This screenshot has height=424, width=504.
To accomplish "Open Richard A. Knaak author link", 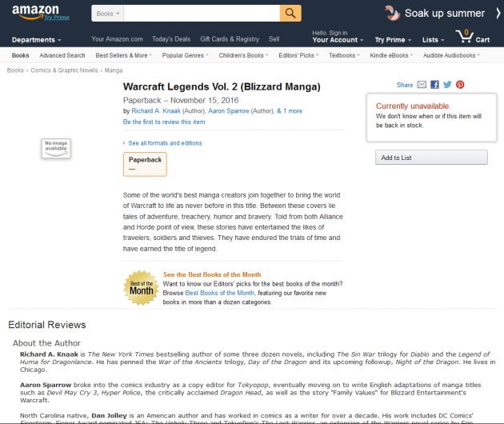I will pyautogui.click(x=156, y=111).
